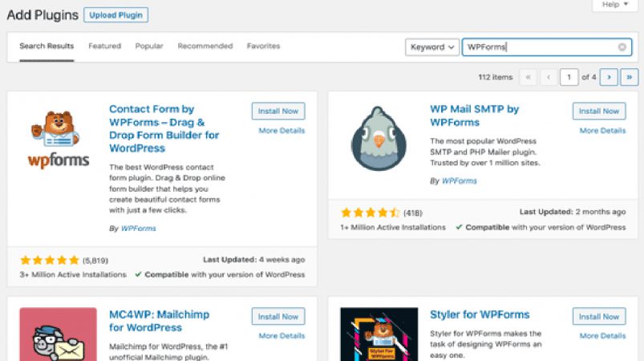Viewport: 644px width, 361px height.
Task: Click the Upload Plugin button
Action: coord(115,15)
